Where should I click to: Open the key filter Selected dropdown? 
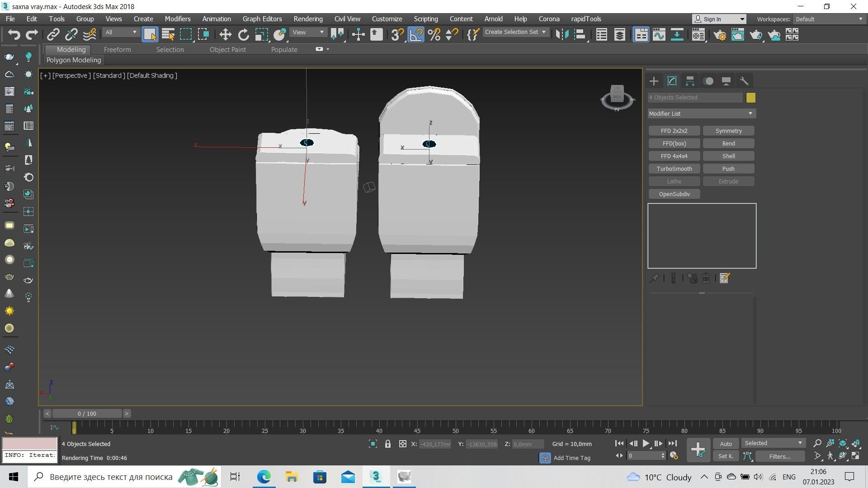(773, 443)
